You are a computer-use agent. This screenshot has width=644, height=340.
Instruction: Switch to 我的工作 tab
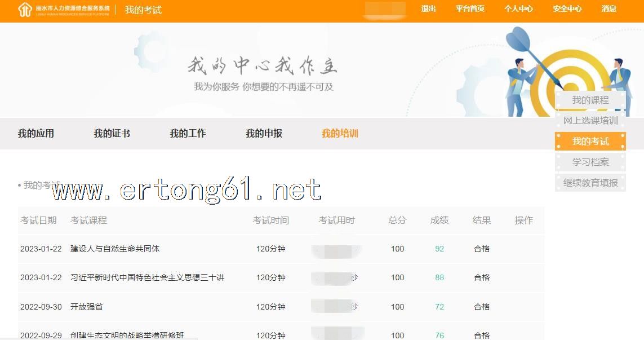[x=188, y=134]
